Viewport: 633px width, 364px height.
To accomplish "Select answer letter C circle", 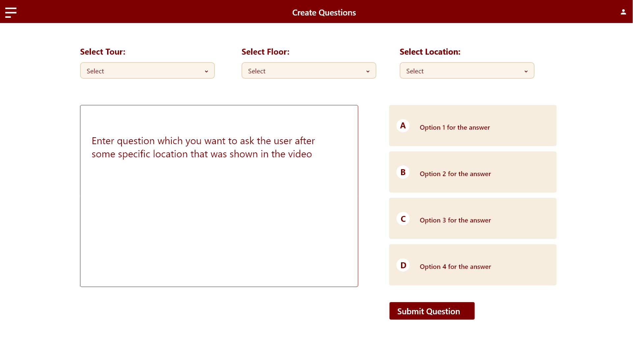I will pyautogui.click(x=403, y=219).
